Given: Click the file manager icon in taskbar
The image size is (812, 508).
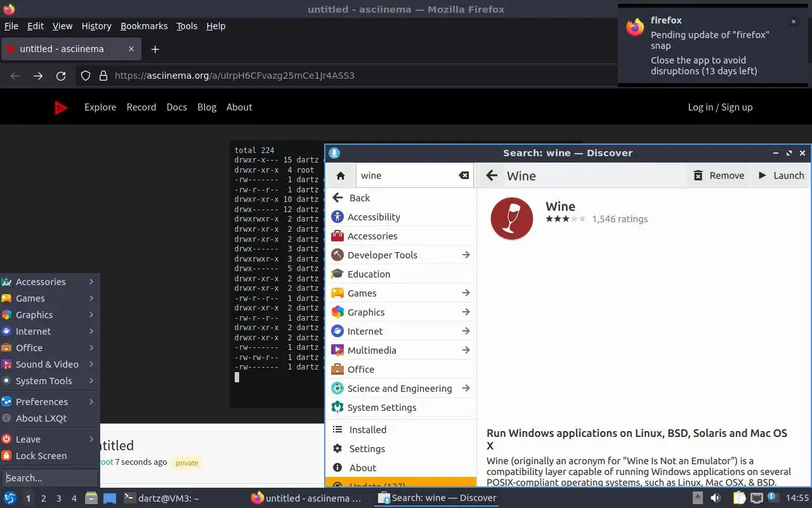Looking at the screenshot, I should pos(91,498).
